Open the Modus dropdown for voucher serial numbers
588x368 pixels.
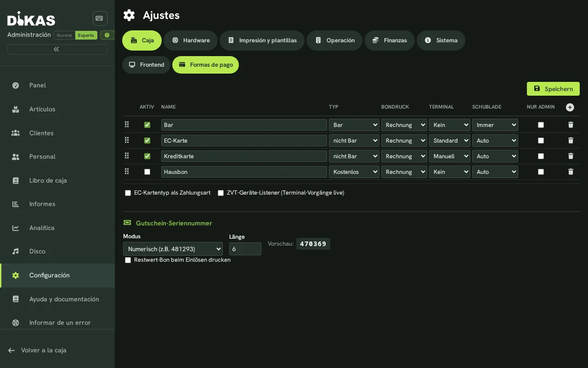173,249
